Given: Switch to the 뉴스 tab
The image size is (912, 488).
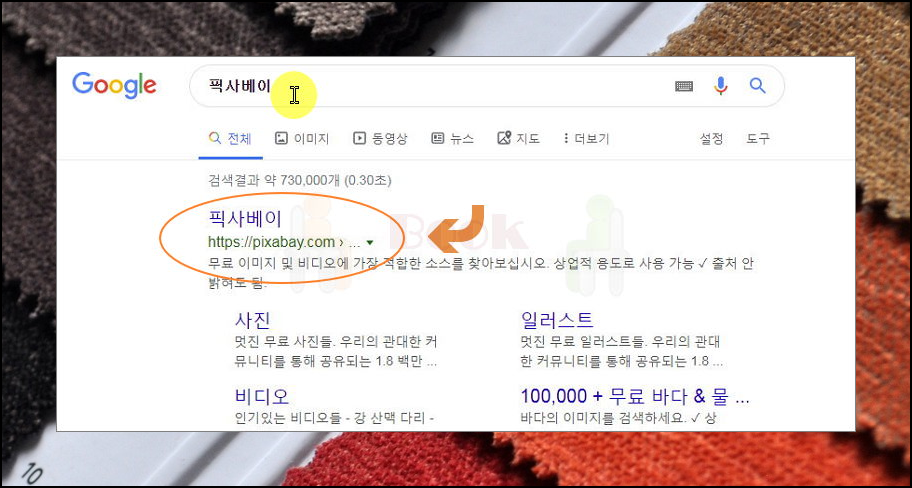Looking at the screenshot, I should (452, 138).
